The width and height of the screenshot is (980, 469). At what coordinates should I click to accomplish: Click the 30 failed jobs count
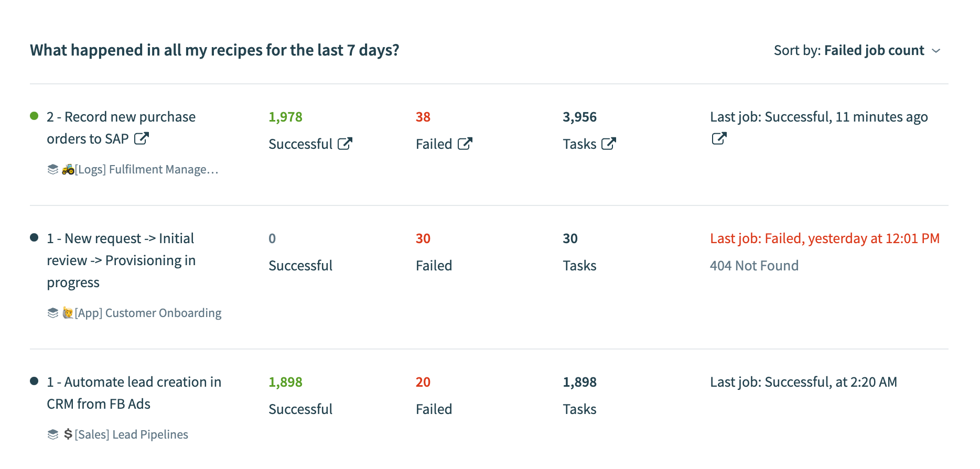click(x=423, y=239)
